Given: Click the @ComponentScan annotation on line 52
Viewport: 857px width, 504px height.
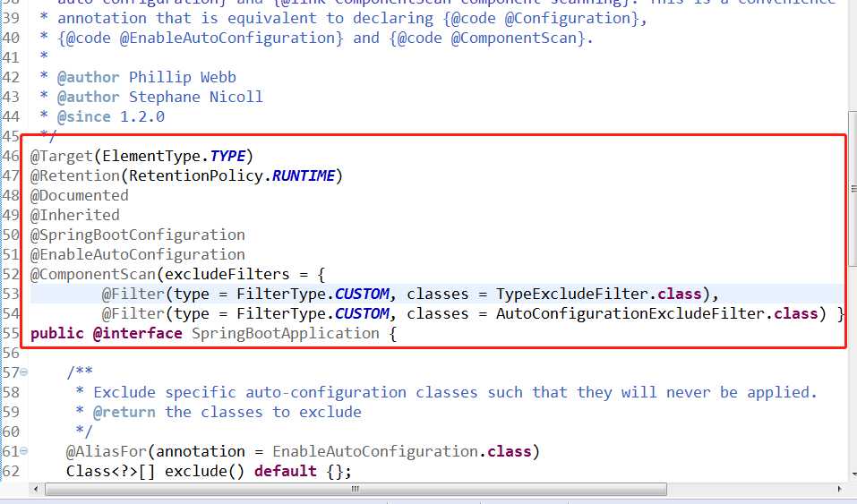Looking at the screenshot, I should (93, 275).
